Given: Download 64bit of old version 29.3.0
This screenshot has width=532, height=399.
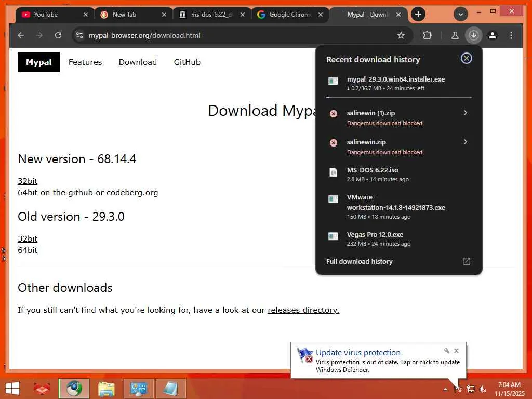Looking at the screenshot, I should [x=28, y=250].
